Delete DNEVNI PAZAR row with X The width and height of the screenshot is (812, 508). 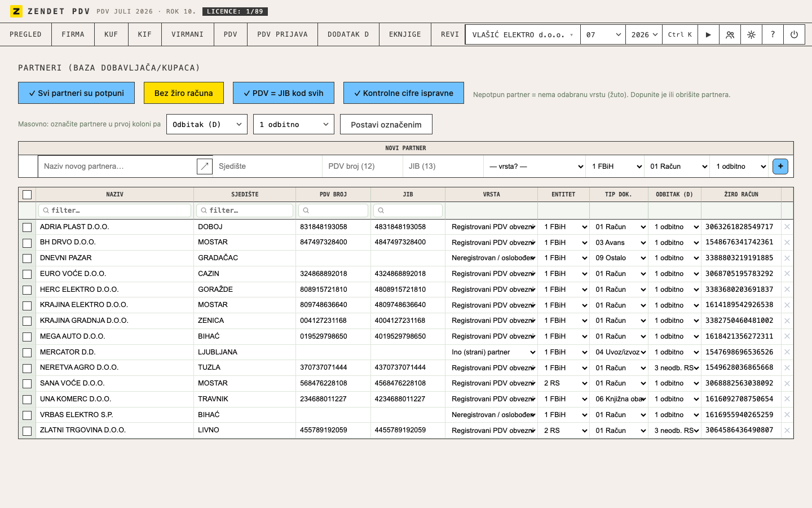point(787,258)
